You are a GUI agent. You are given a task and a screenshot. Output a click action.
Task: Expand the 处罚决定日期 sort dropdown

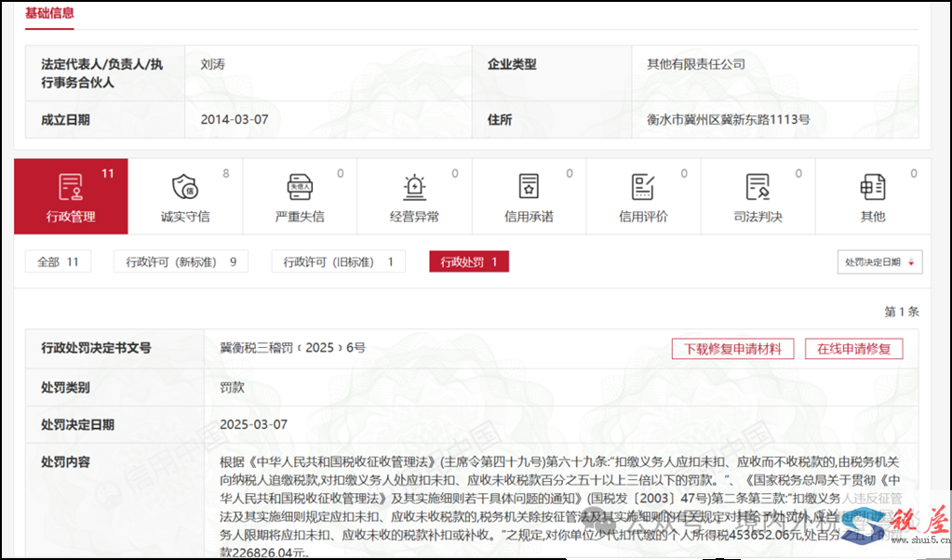[879, 262]
